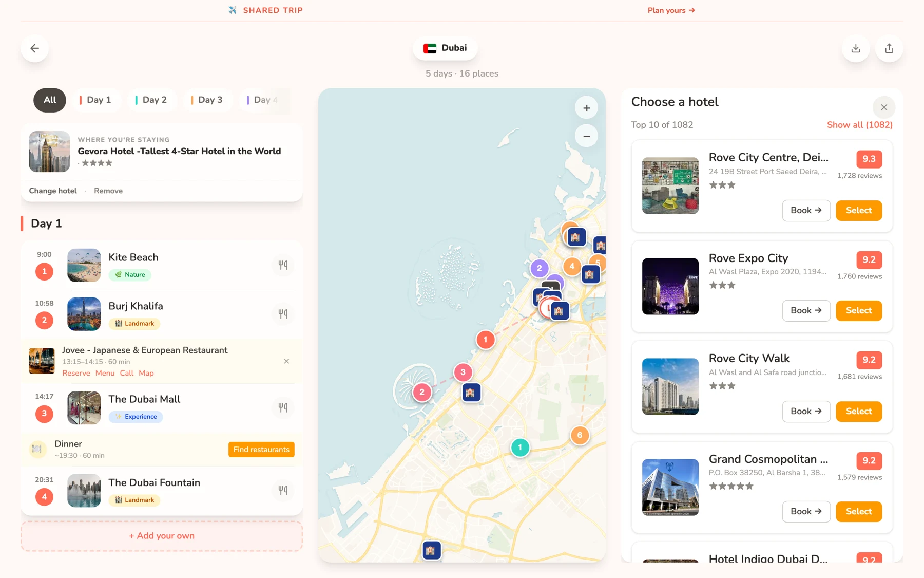This screenshot has width=924, height=578.
Task: Click the Rove Expo City photo
Action: 670,286
